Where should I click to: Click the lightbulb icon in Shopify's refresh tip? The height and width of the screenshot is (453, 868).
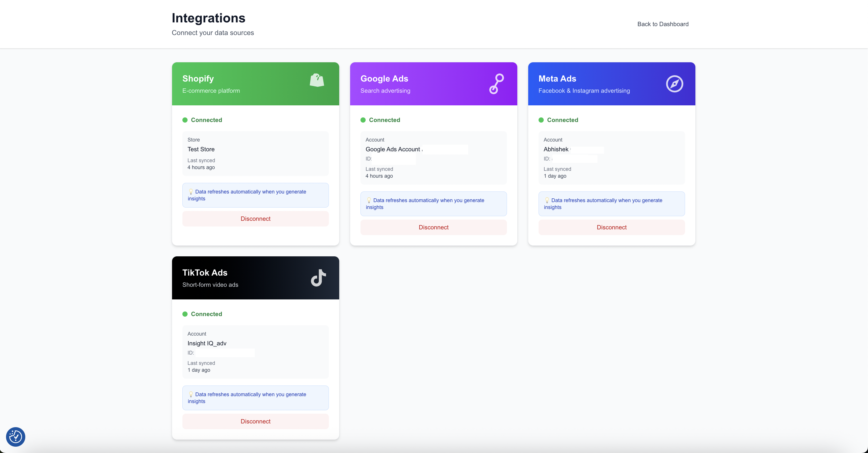(191, 192)
